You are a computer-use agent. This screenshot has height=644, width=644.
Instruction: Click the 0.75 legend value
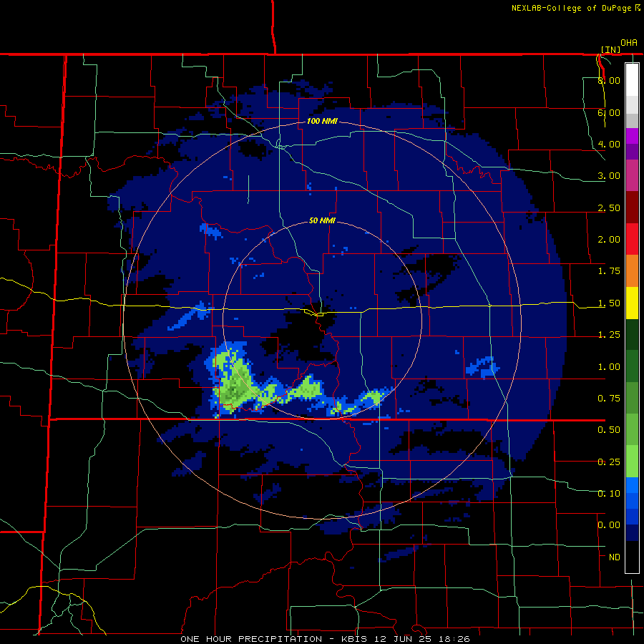(609, 399)
